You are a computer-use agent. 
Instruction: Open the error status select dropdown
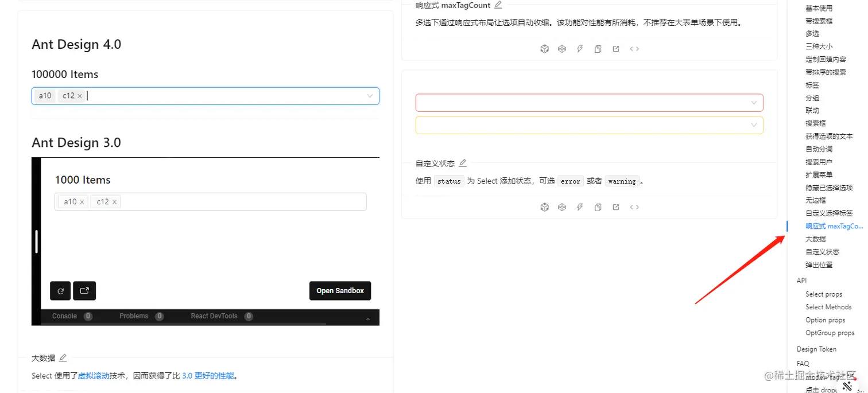coord(590,103)
